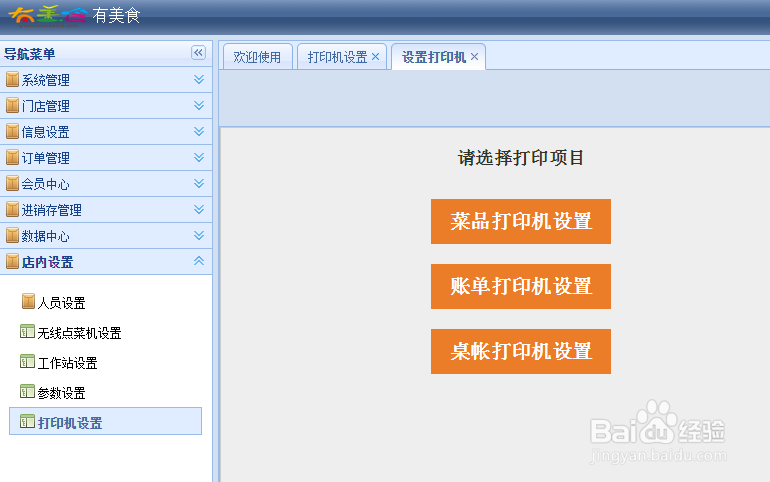The width and height of the screenshot is (770, 482).
Task: Click the 信息设置 menu label
Action: pyautogui.click(x=45, y=132)
